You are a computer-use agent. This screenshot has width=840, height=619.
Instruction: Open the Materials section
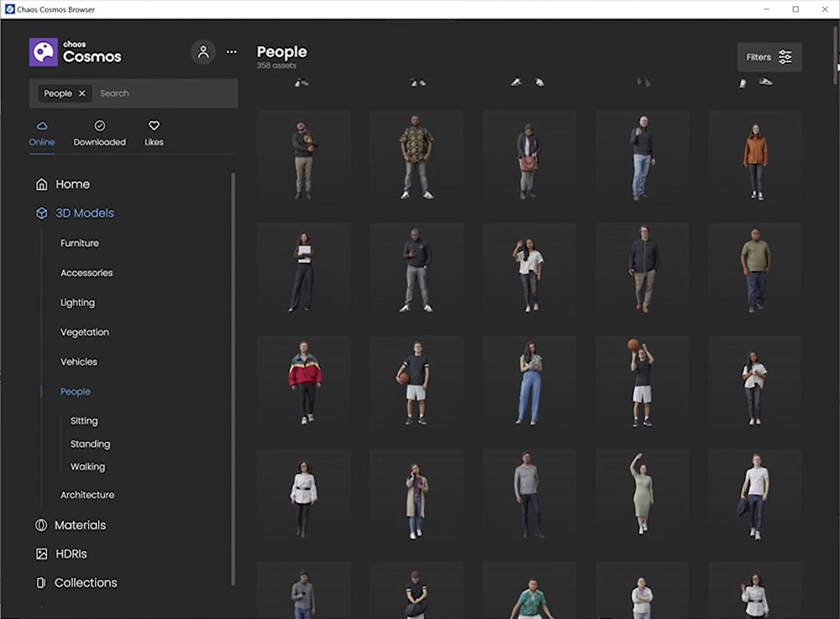coord(71,525)
